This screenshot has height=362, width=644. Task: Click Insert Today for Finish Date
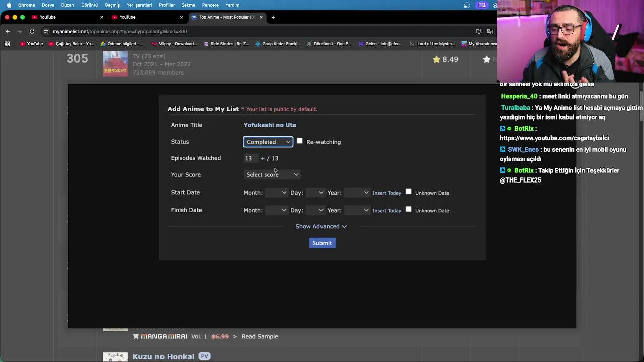pos(387,211)
